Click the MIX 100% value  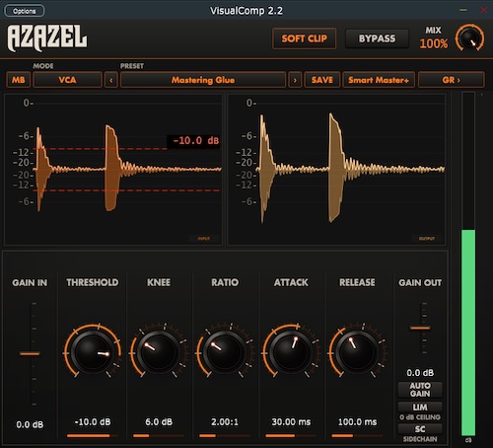pyautogui.click(x=434, y=43)
